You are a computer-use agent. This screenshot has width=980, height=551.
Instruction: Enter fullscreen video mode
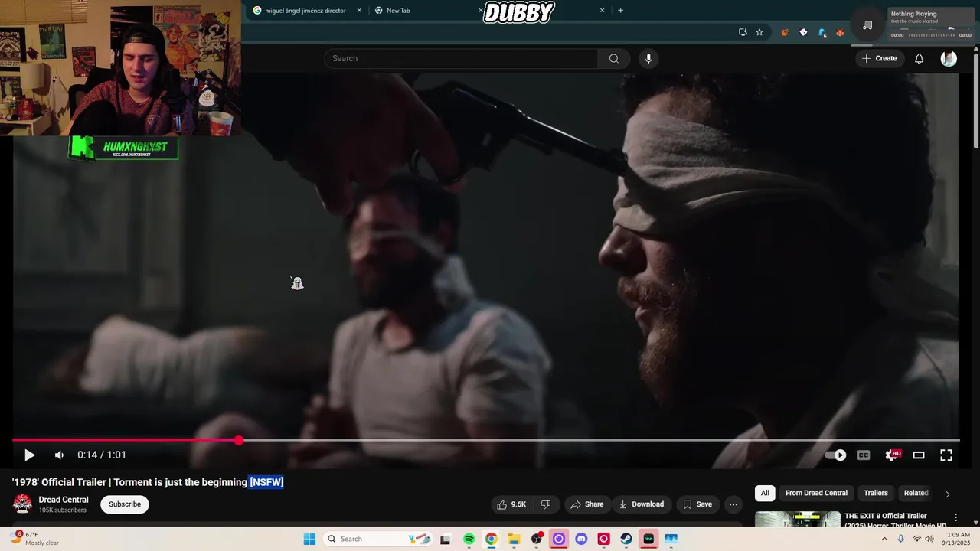point(946,455)
